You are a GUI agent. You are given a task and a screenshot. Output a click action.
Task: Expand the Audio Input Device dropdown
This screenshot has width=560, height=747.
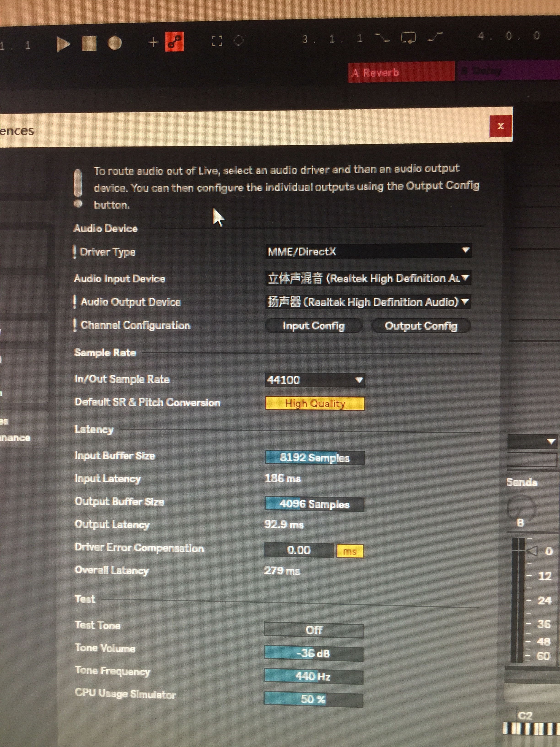click(368, 278)
